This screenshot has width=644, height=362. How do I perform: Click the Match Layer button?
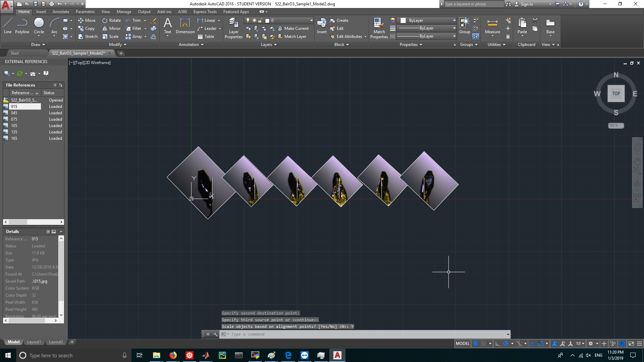(292, 37)
